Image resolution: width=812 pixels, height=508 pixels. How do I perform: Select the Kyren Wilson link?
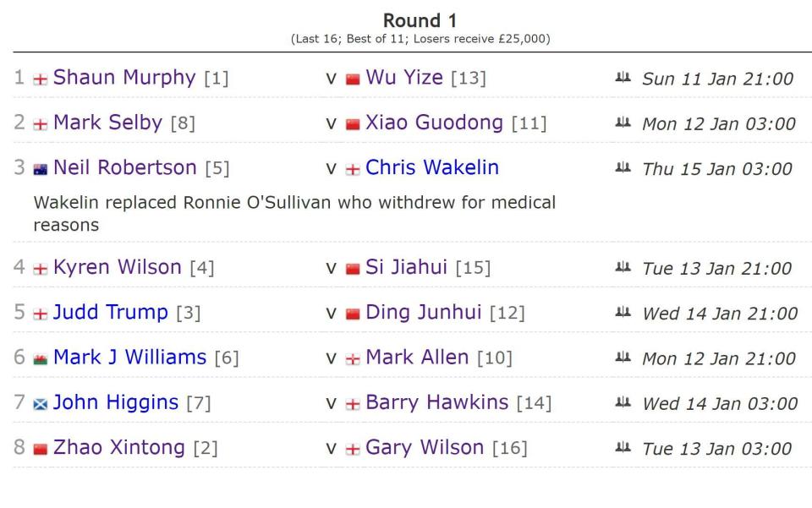[117, 267]
